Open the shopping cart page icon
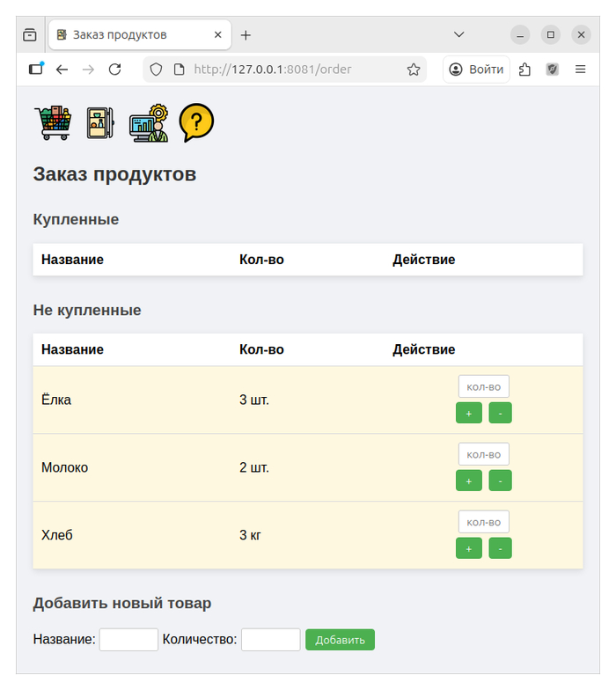Viewport: 616px width, 690px height. (53, 123)
